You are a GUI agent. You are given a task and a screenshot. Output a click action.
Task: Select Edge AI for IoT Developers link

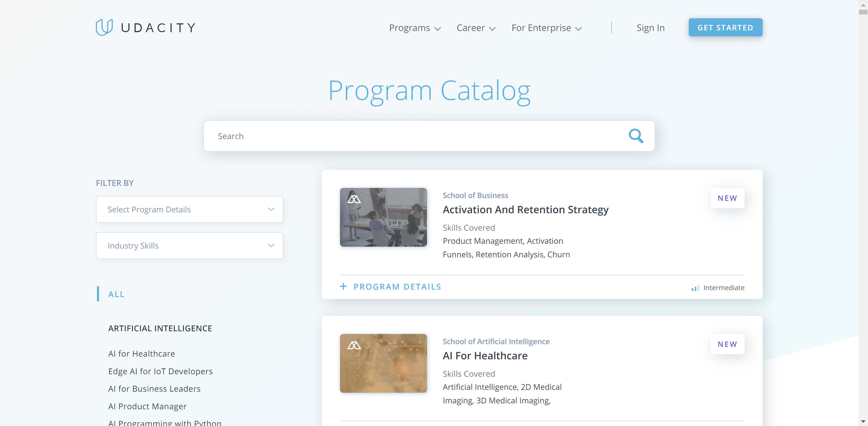point(160,371)
